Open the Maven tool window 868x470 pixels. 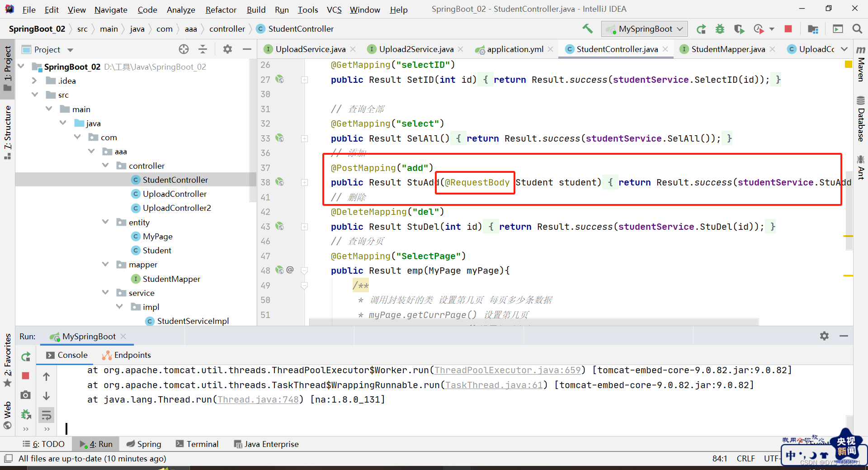(861, 63)
